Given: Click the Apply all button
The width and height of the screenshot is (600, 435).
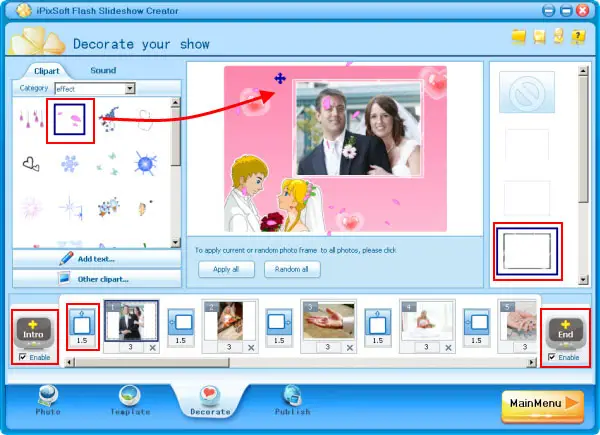Looking at the screenshot, I should tap(226, 269).
